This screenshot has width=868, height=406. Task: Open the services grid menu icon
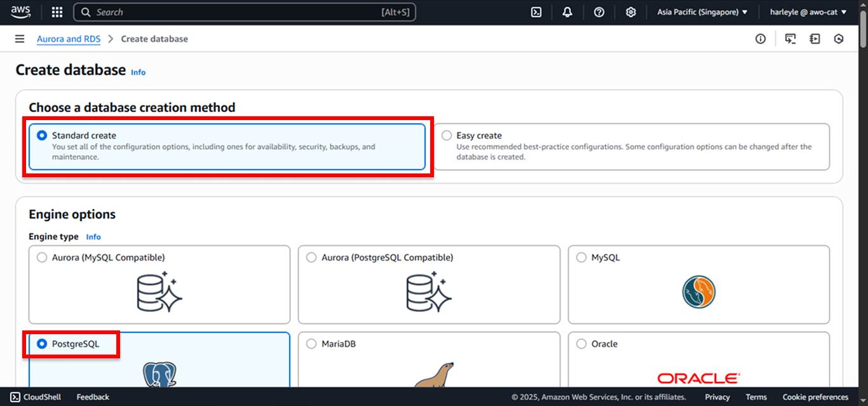[57, 12]
